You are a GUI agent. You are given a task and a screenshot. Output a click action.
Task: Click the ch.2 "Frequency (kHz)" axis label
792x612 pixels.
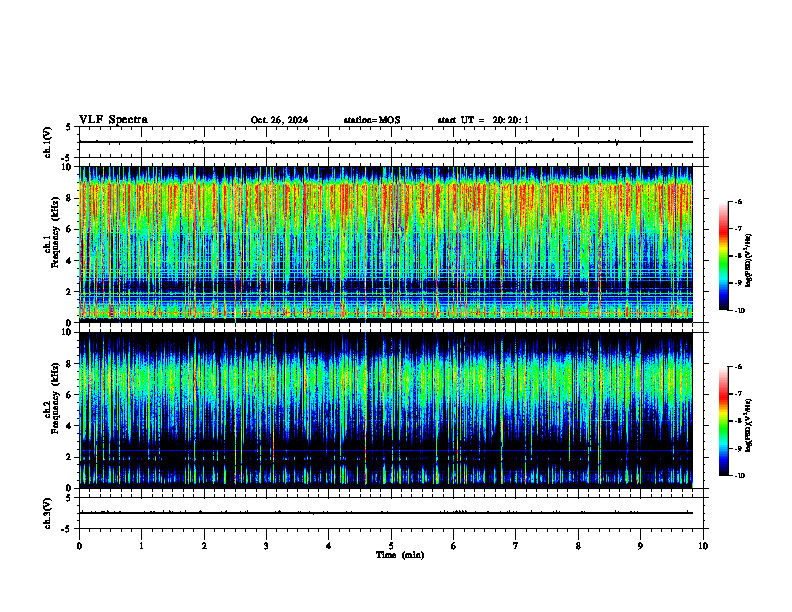pyautogui.click(x=55, y=398)
